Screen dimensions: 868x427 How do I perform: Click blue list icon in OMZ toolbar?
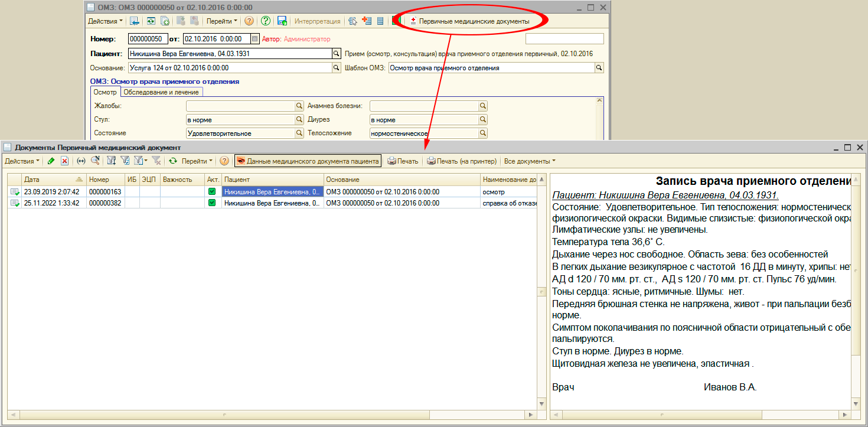click(x=380, y=21)
